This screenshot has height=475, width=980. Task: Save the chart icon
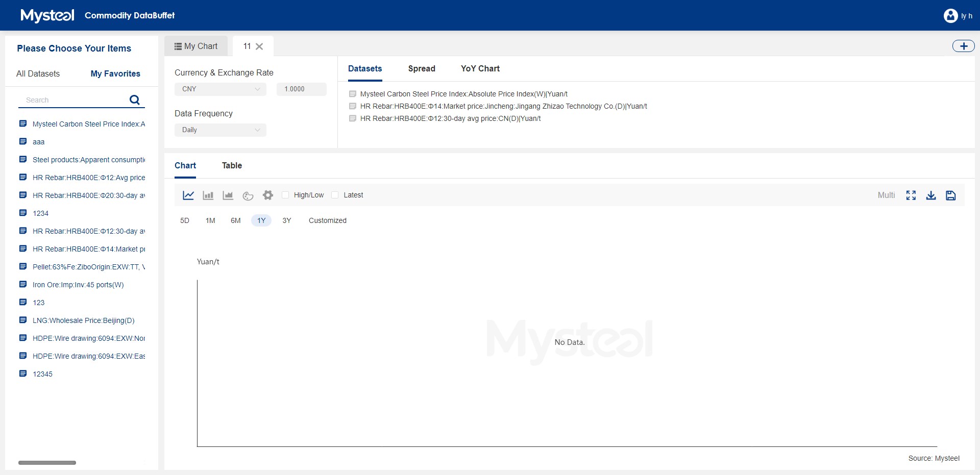tap(951, 195)
